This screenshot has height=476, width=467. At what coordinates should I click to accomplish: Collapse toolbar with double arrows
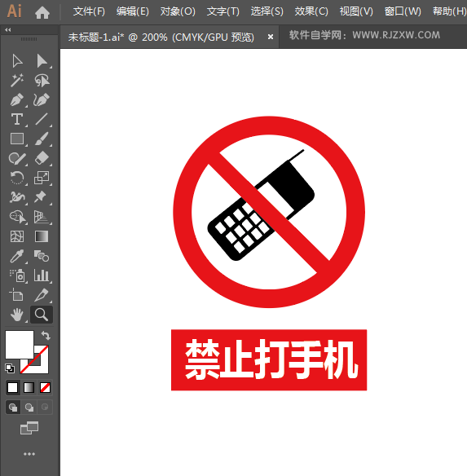(x=8, y=29)
